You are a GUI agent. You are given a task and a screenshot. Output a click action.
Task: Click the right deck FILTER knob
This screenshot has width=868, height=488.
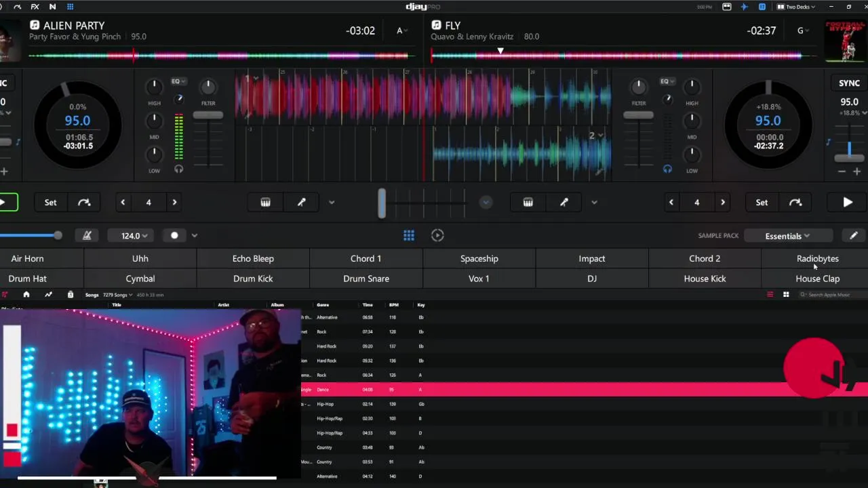click(638, 87)
